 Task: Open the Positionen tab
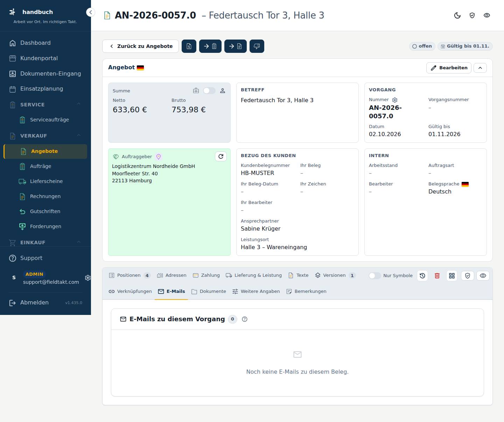coord(129,275)
